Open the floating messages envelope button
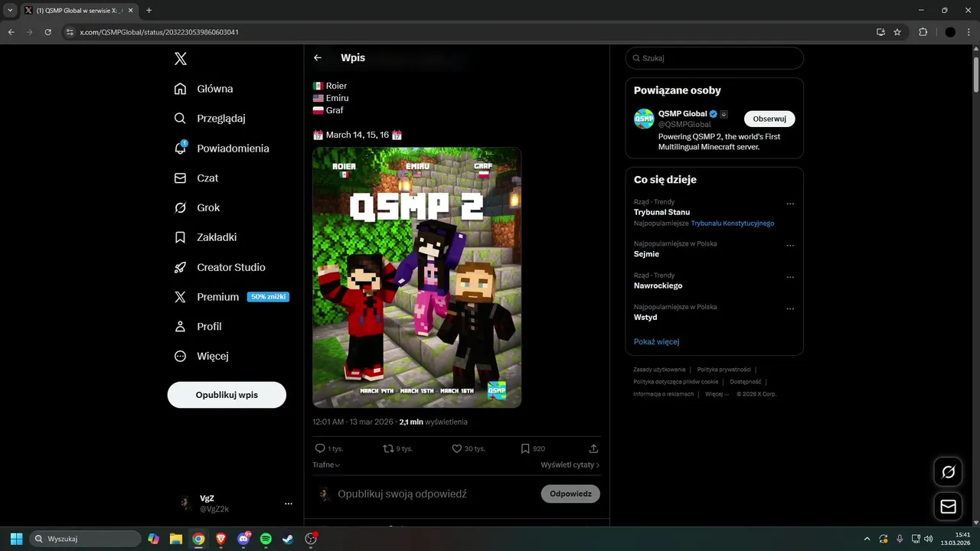This screenshot has width=980, height=551. click(949, 507)
